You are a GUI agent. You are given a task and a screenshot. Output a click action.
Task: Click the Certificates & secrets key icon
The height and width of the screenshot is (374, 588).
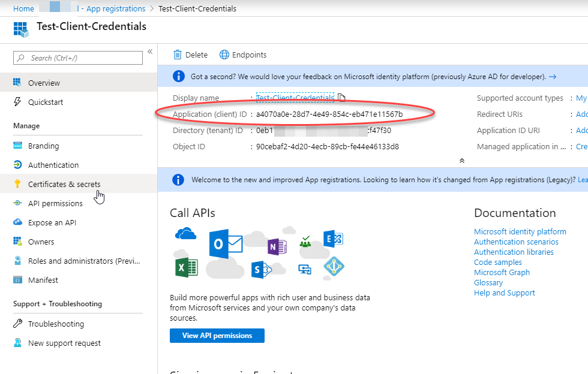[17, 183]
